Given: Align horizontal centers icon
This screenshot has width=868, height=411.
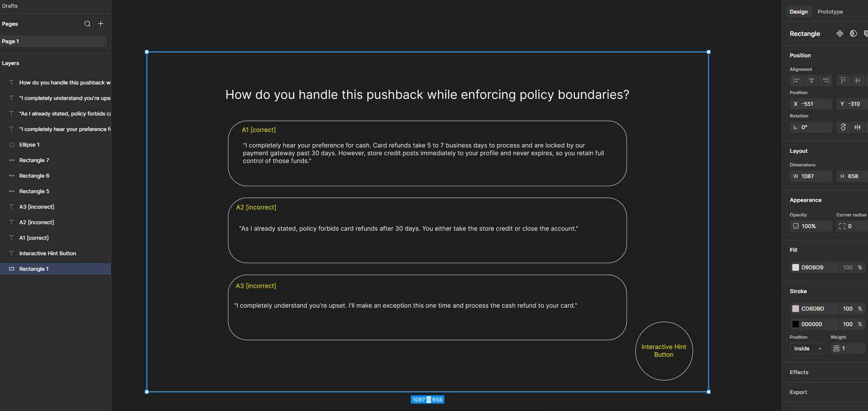Looking at the screenshot, I should (x=811, y=81).
